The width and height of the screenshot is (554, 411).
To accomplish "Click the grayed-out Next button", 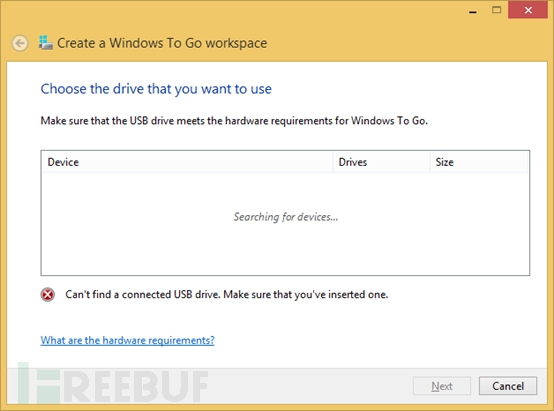I will pyautogui.click(x=442, y=386).
